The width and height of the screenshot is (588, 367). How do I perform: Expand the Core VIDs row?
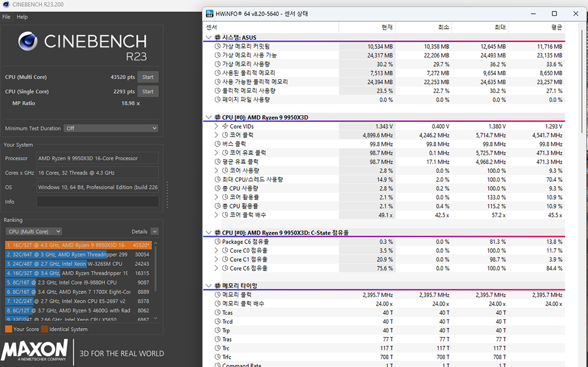(x=216, y=126)
